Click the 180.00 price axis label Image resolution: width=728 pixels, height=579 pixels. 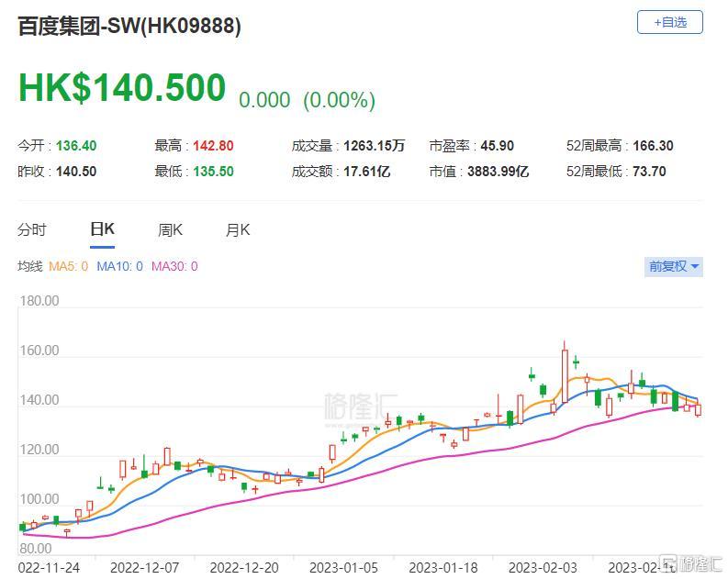point(39,301)
